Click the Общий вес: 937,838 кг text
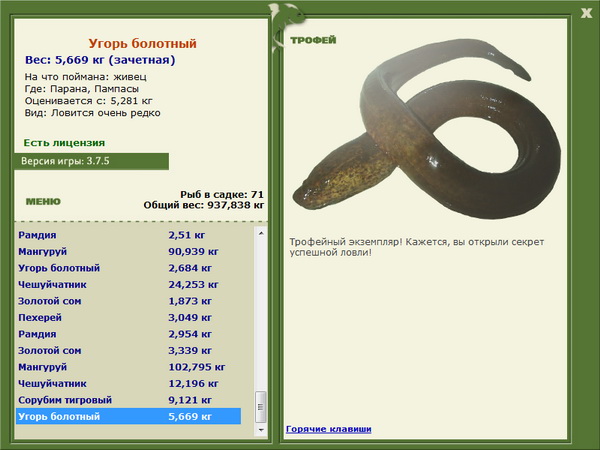600x450 pixels. [204, 205]
